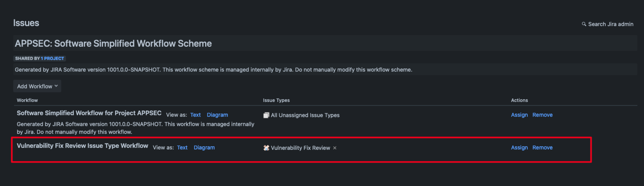Open the 1 PROJECT shared-by link
Image resolution: width=644 pixels, height=186 pixels.
click(52, 58)
